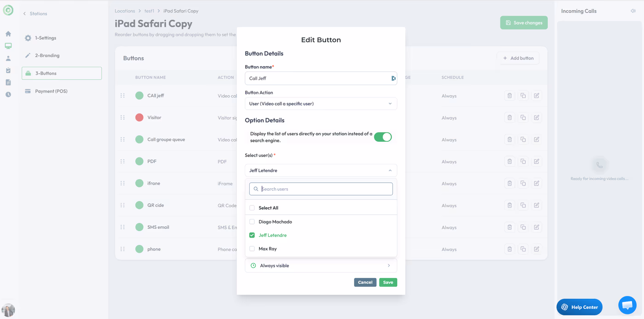Click Save changes button
Screen dimensions: 644x319
point(524,23)
